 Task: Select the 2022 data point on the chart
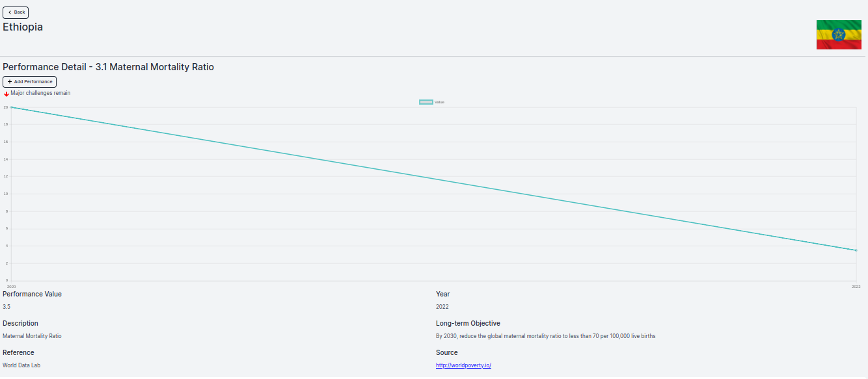(x=856, y=250)
